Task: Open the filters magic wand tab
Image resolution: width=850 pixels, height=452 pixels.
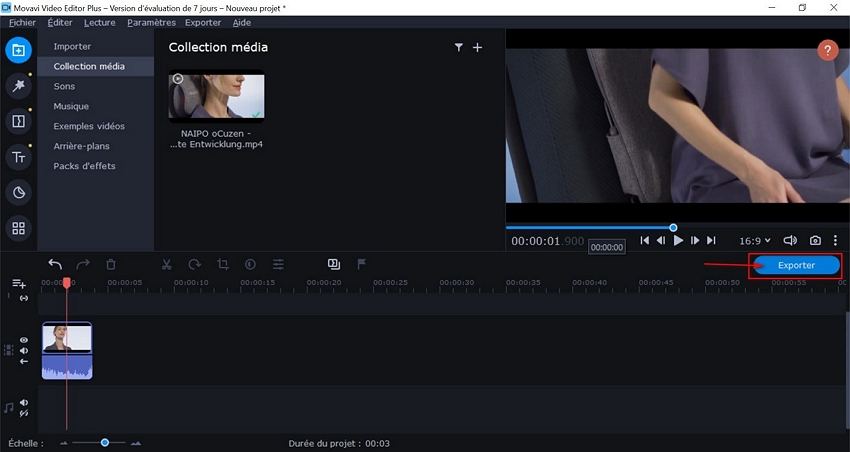Action: (18, 86)
